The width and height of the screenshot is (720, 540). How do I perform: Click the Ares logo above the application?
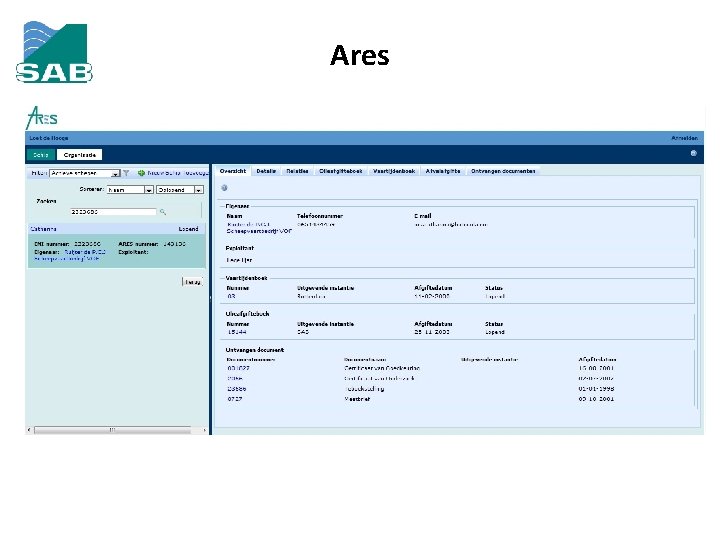click(x=42, y=118)
